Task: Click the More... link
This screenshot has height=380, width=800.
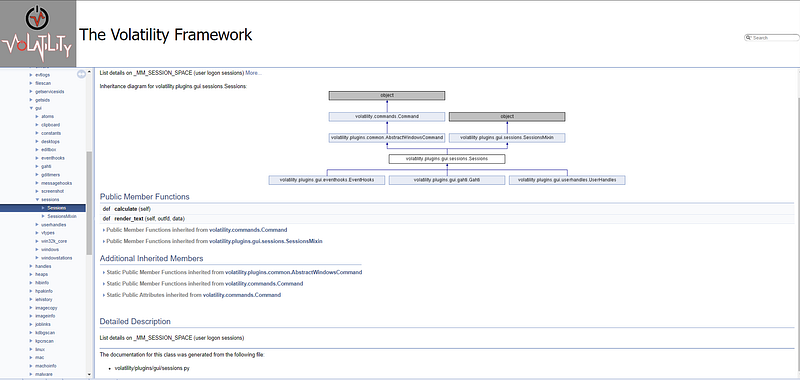Action: click(x=254, y=73)
